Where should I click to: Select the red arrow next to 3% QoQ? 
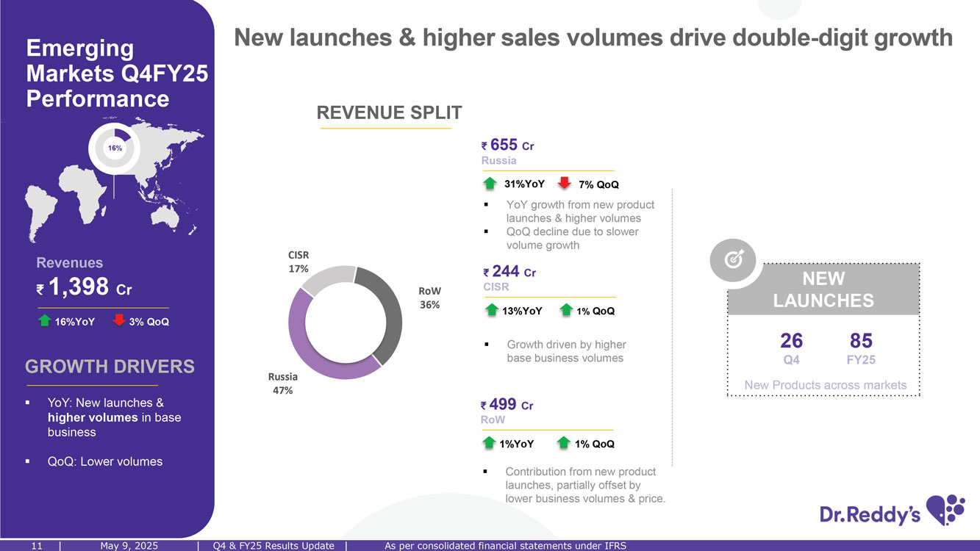tap(118, 321)
